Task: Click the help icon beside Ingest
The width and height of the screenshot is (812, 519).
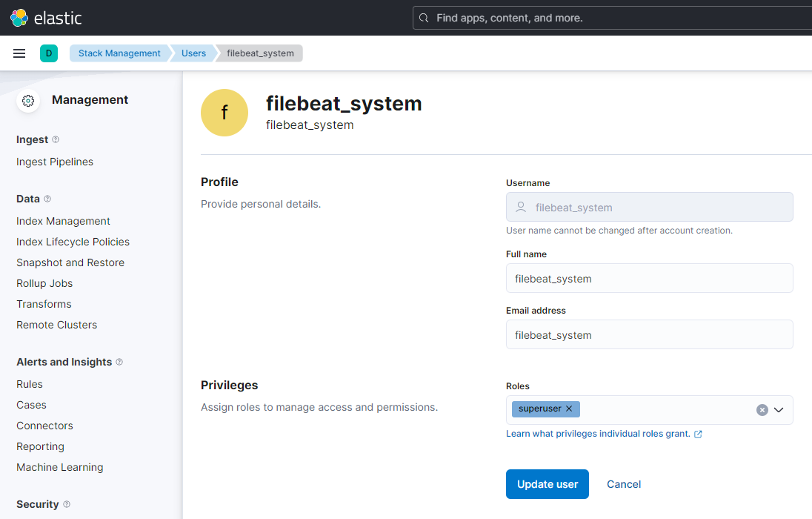Action: coord(56,139)
